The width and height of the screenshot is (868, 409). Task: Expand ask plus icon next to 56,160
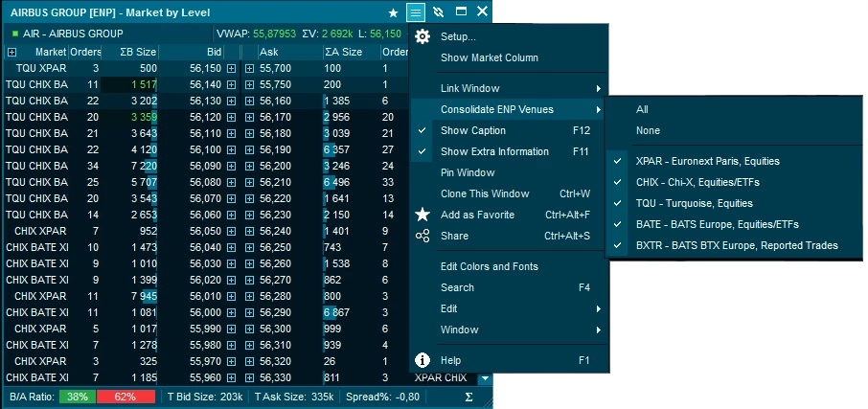pos(250,102)
